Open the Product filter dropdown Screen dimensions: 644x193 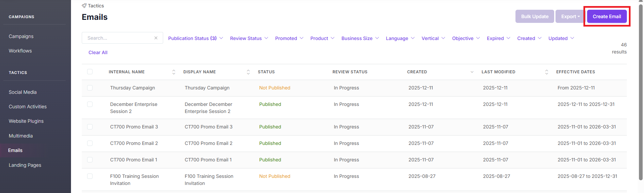pyautogui.click(x=322, y=38)
